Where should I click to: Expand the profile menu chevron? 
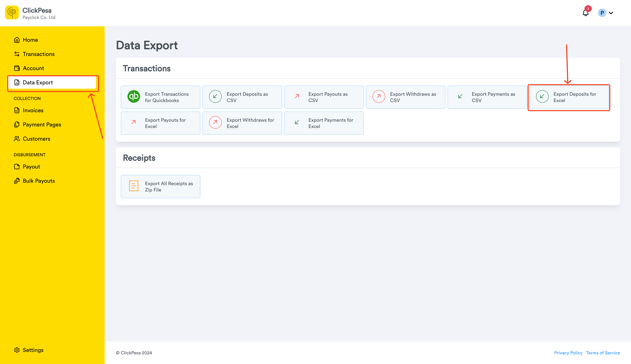(611, 13)
